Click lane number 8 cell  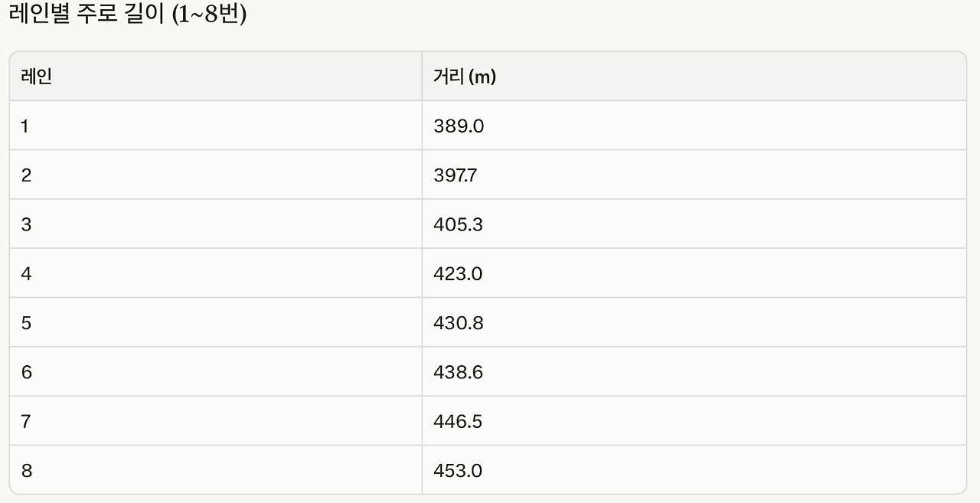point(26,470)
